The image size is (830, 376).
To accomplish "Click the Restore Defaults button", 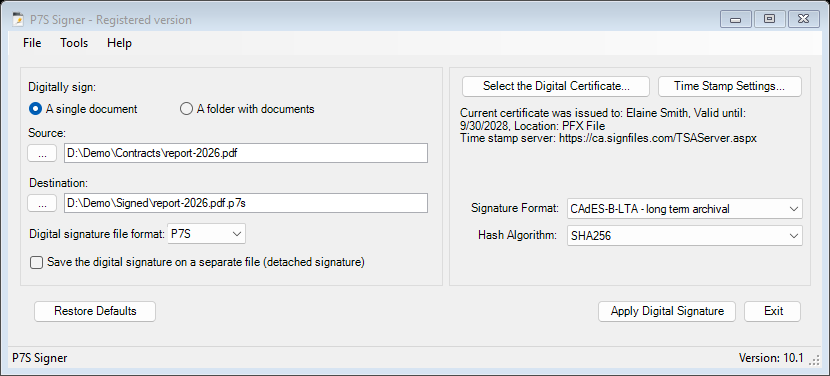I will [95, 311].
